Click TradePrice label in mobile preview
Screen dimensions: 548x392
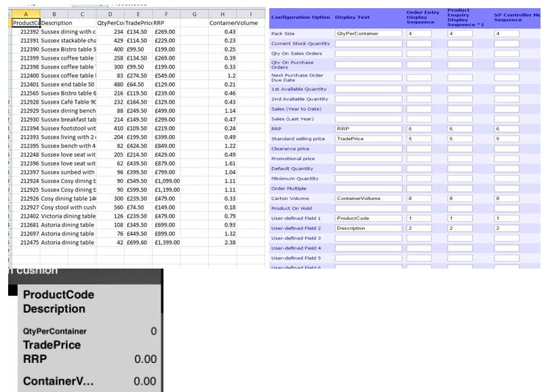pyautogui.click(x=52, y=345)
